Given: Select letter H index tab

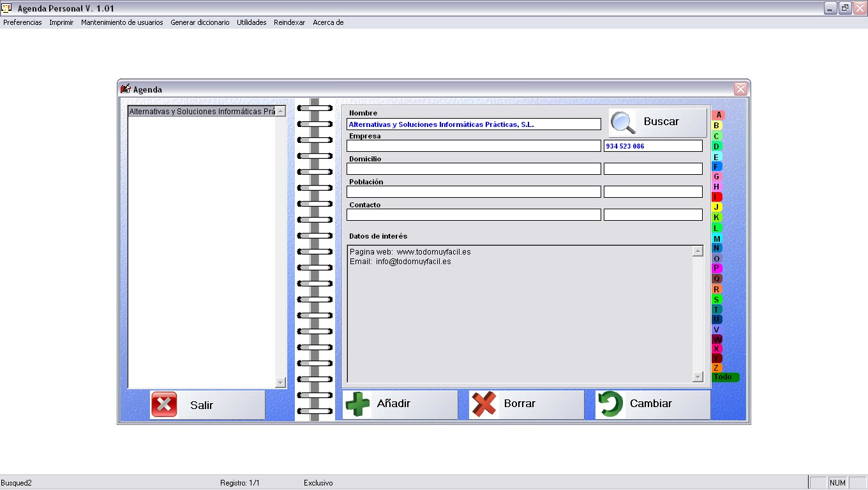Looking at the screenshot, I should (717, 187).
